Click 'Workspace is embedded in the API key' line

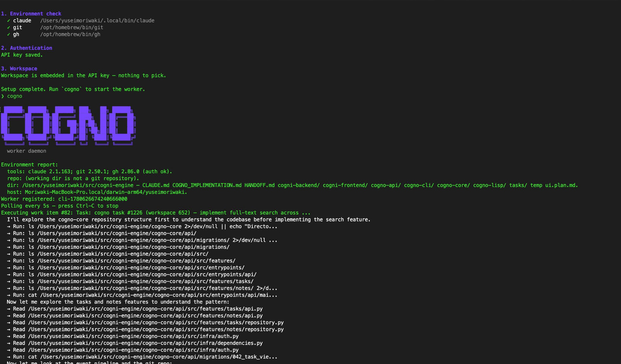83,76
